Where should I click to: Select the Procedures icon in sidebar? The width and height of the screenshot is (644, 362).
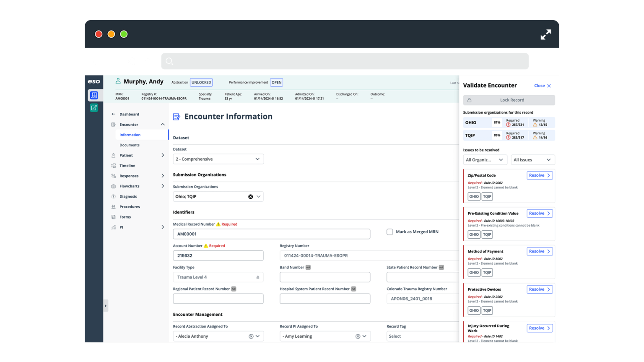pos(113,206)
